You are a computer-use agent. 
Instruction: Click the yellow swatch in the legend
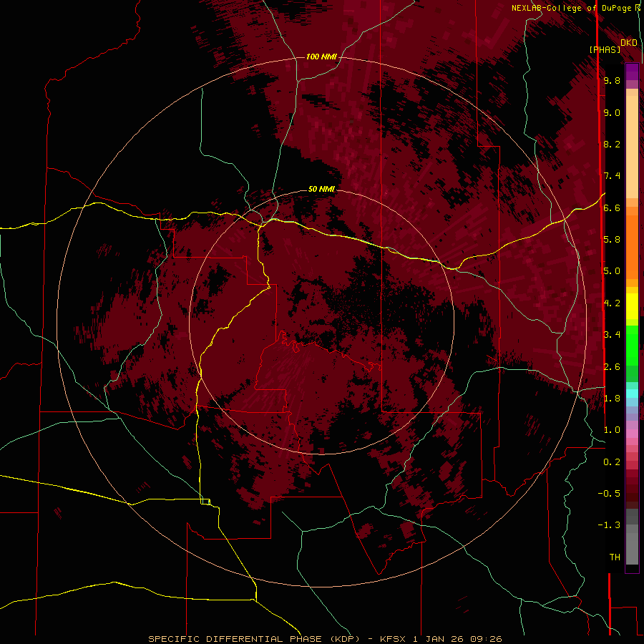point(632,306)
